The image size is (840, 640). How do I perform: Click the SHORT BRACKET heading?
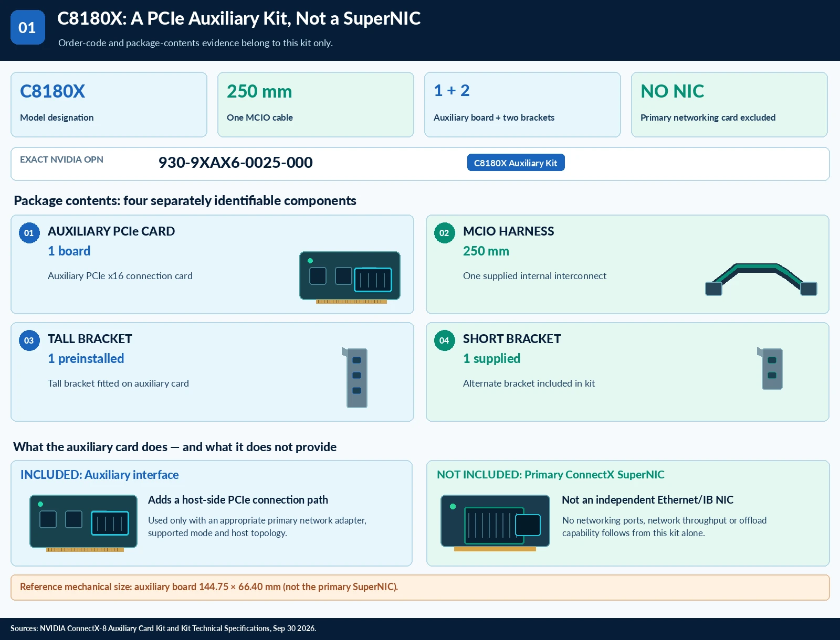point(512,339)
